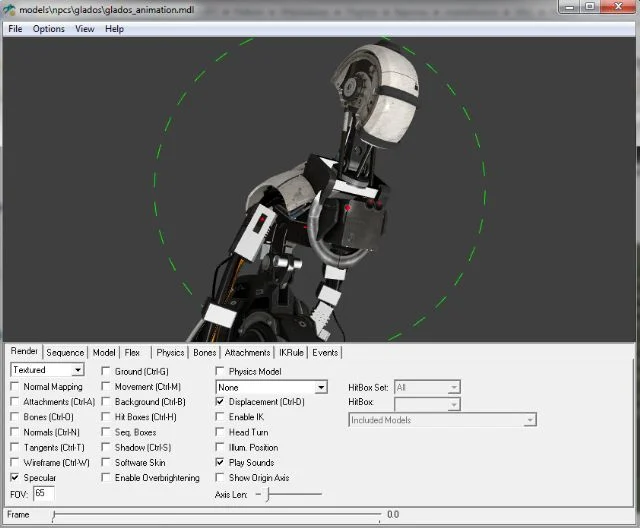640x528 pixels.
Task: Enable Physics Model checkbox
Action: coord(220,371)
